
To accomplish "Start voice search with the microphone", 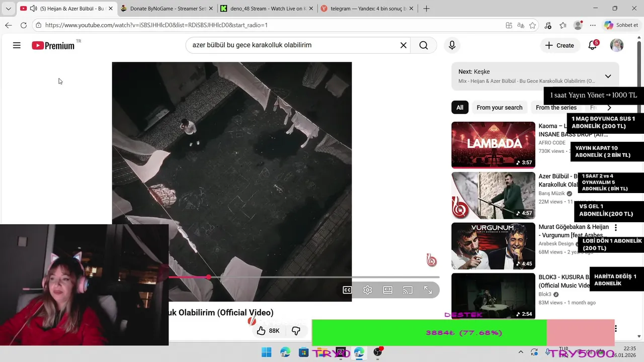I will coord(452,45).
